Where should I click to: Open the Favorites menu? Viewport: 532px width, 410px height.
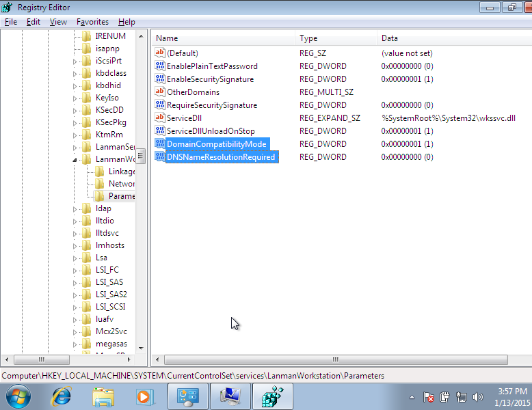point(92,22)
